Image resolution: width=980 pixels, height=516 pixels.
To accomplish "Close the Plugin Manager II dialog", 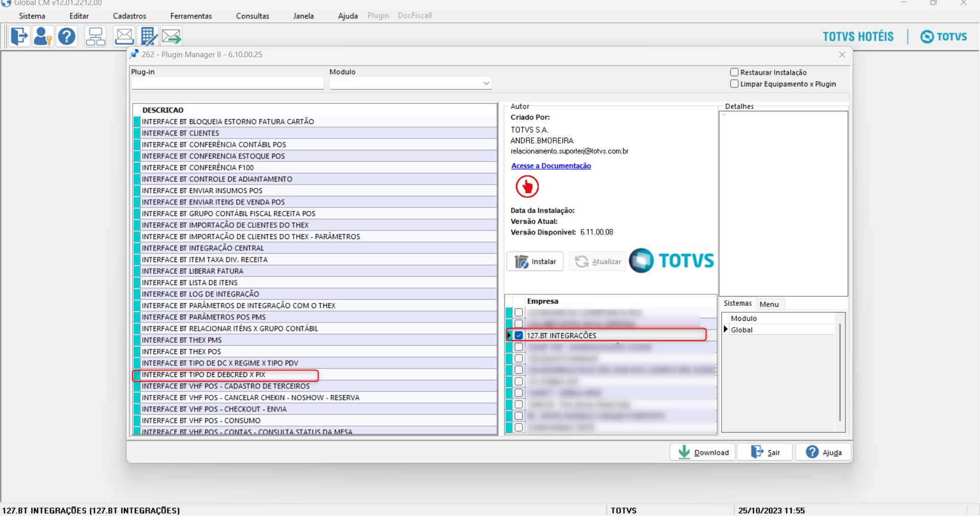I will coord(842,55).
